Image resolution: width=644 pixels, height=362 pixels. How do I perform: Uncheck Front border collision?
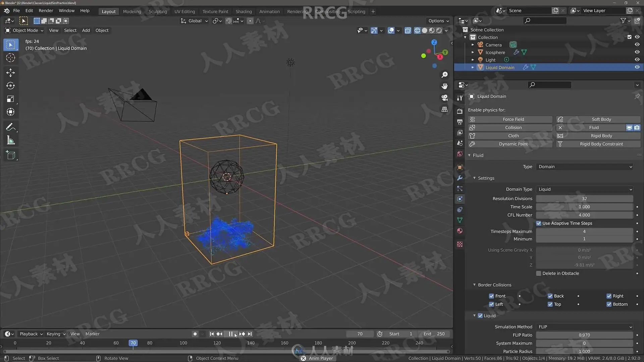click(x=491, y=296)
